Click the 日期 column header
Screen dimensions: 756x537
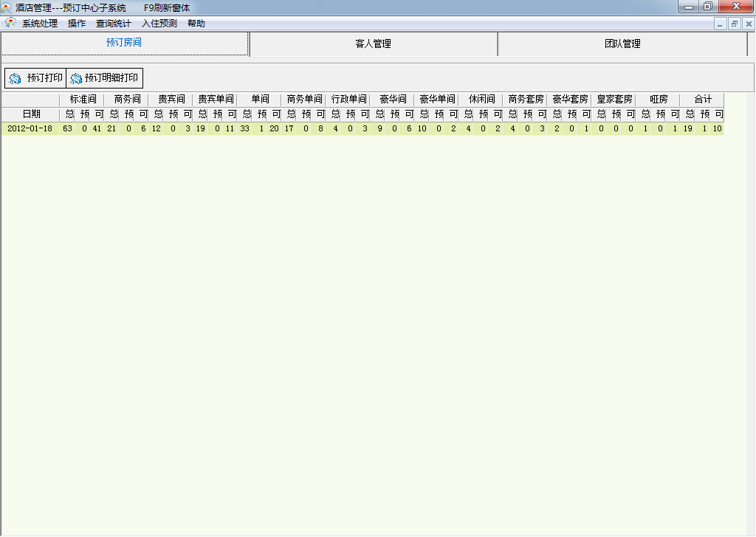point(31,114)
